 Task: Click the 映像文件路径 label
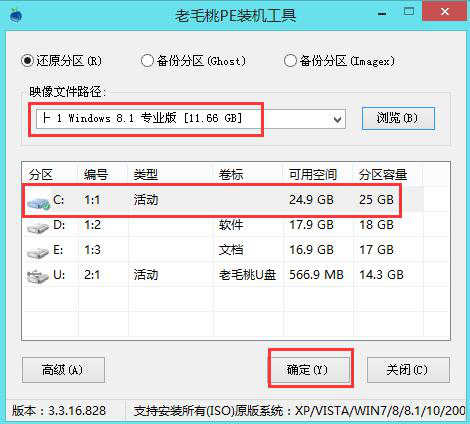67,91
